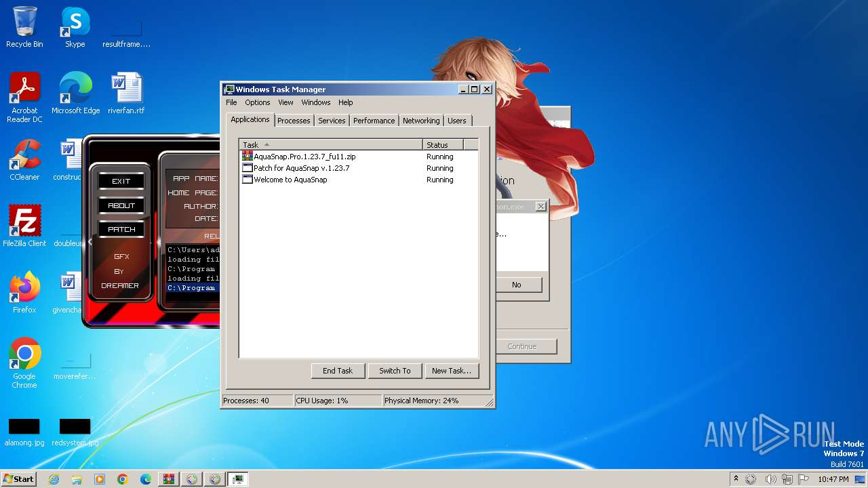Select Patch for AquaSnap v.1.23.7 task
The width and height of the screenshot is (868, 488).
pyautogui.click(x=359, y=168)
